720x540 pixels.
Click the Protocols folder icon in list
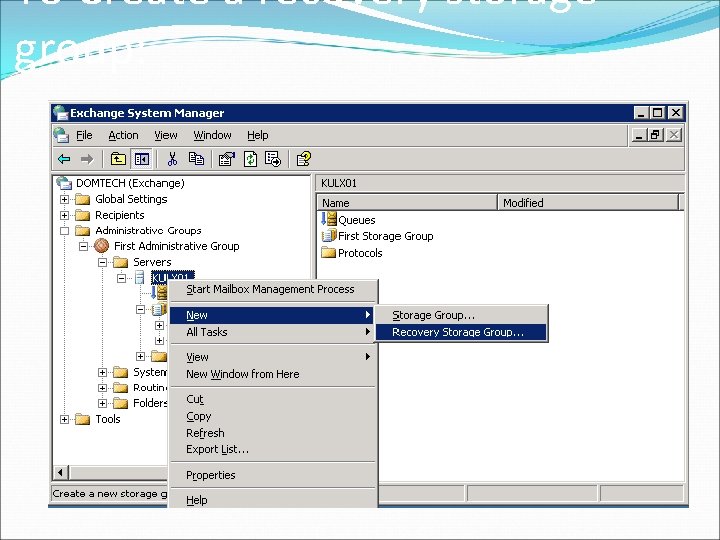tap(328, 253)
